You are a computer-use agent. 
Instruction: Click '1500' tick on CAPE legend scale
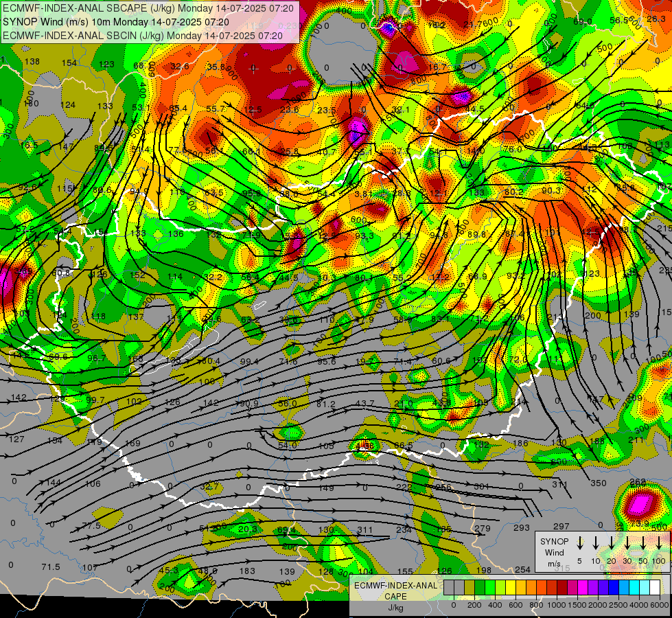(x=577, y=605)
